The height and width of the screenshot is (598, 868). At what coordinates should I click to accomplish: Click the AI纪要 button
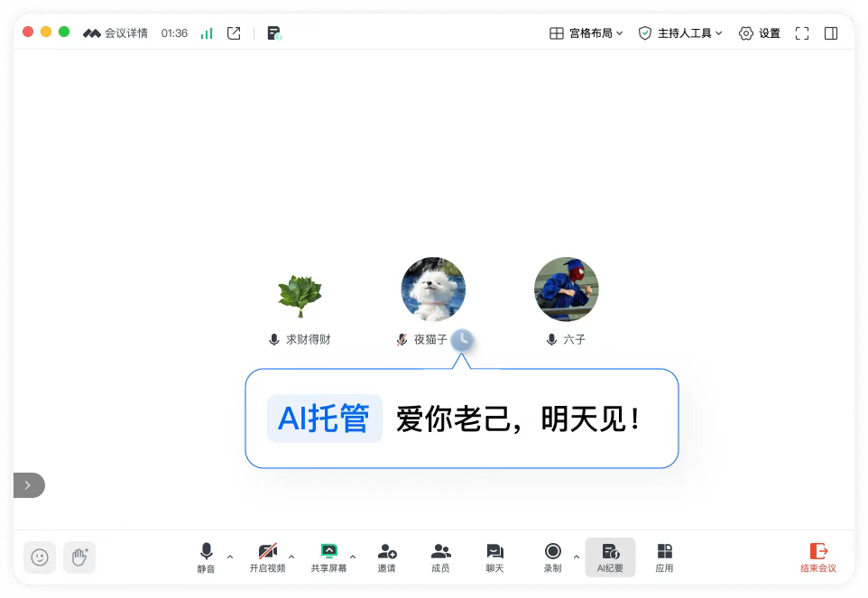[610, 557]
